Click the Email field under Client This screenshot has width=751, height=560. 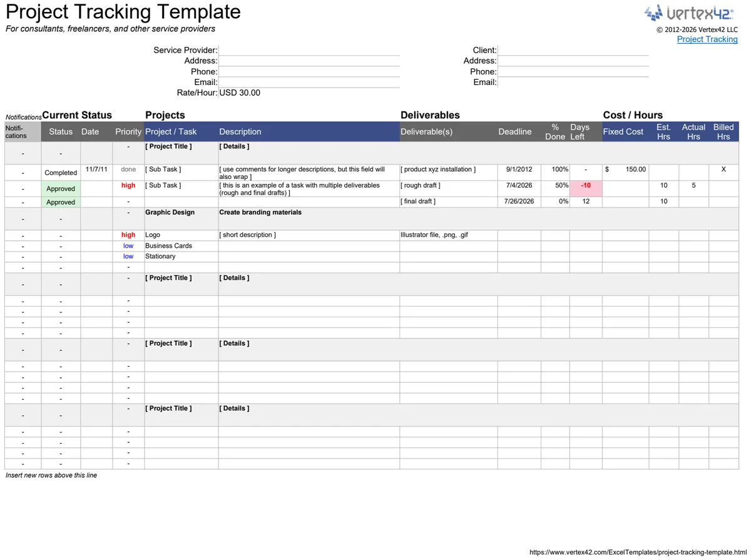pos(573,82)
